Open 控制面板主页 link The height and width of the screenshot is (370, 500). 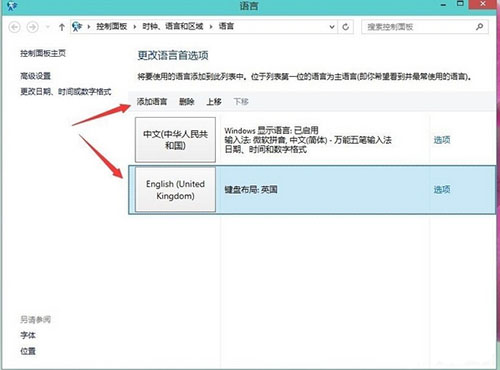[x=43, y=53]
